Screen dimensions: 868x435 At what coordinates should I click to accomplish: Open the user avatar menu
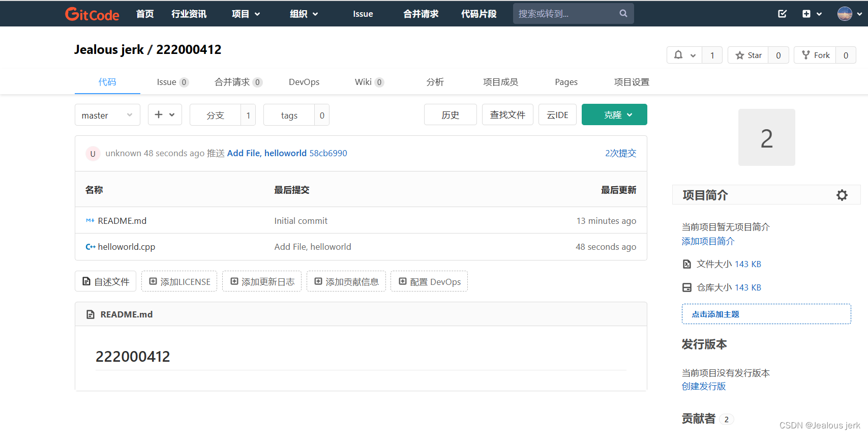point(845,14)
